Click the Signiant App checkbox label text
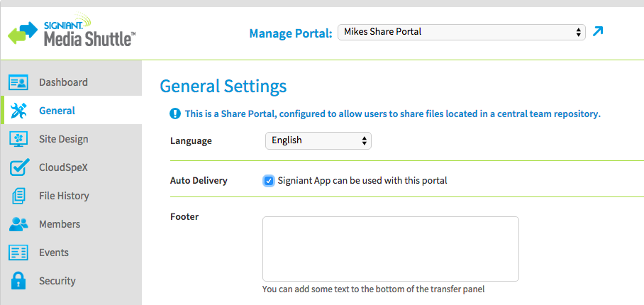Viewport: 644px width, 305px height. pos(362,180)
